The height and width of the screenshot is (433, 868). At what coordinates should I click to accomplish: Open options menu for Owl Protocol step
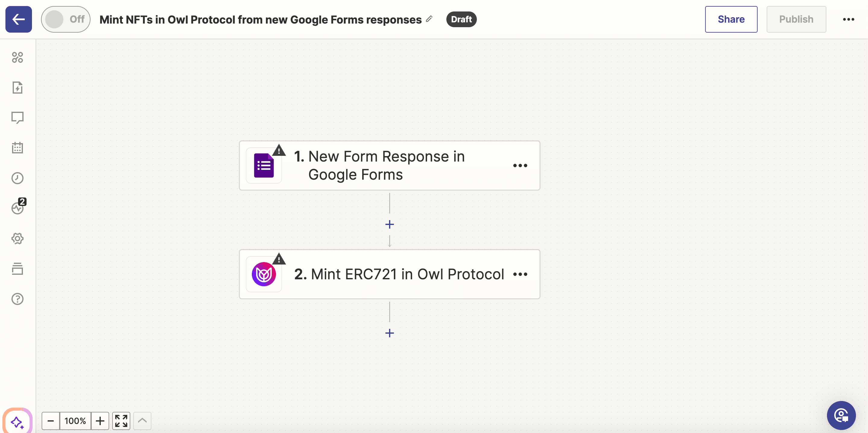pyautogui.click(x=520, y=274)
